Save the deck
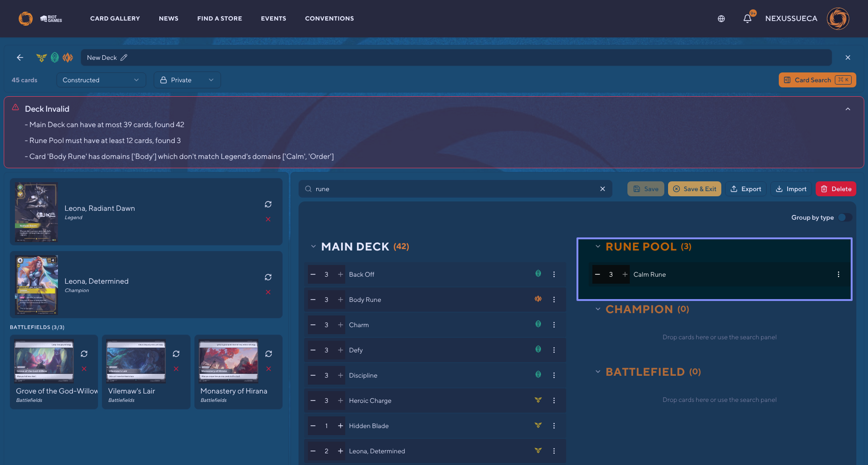 (x=646, y=189)
